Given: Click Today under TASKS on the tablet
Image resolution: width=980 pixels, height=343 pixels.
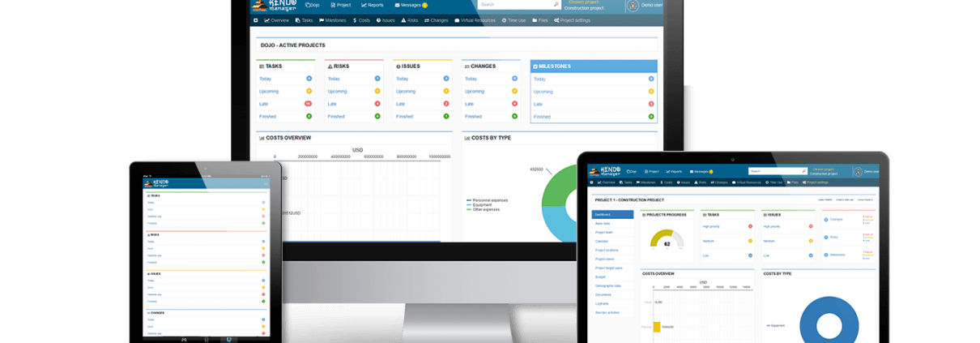Looking at the screenshot, I should click(151, 203).
